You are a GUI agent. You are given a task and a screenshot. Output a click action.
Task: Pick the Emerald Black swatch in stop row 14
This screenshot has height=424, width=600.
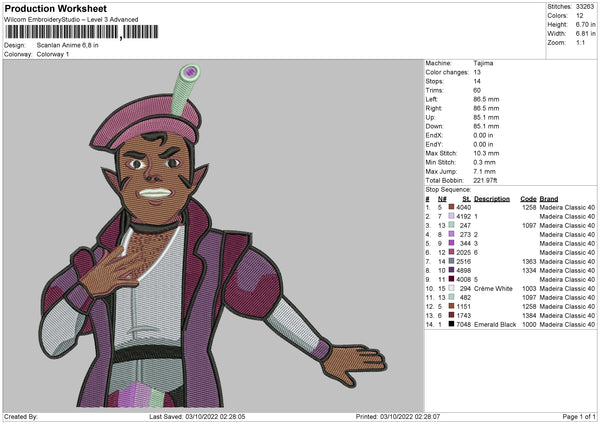click(x=452, y=324)
